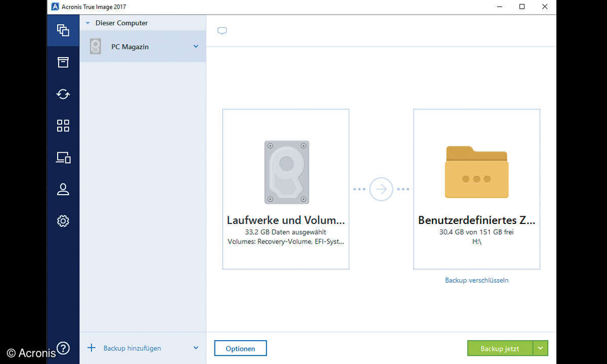Expand the PC Magazin backup chevron

196,47
